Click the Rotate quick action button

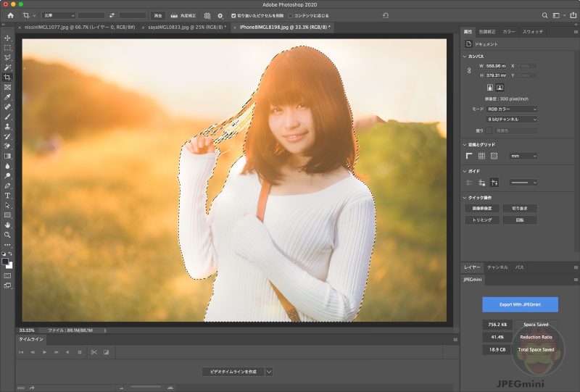click(520, 220)
